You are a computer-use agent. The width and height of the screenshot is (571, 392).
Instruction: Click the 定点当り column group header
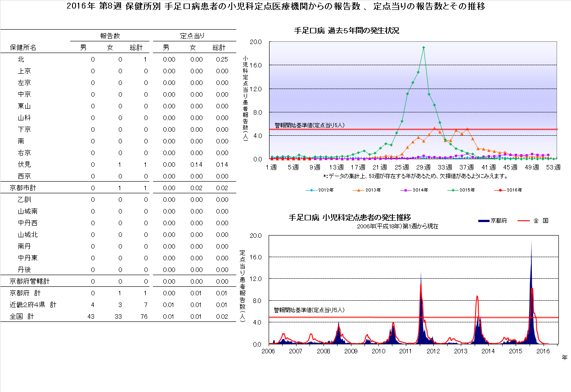click(192, 36)
